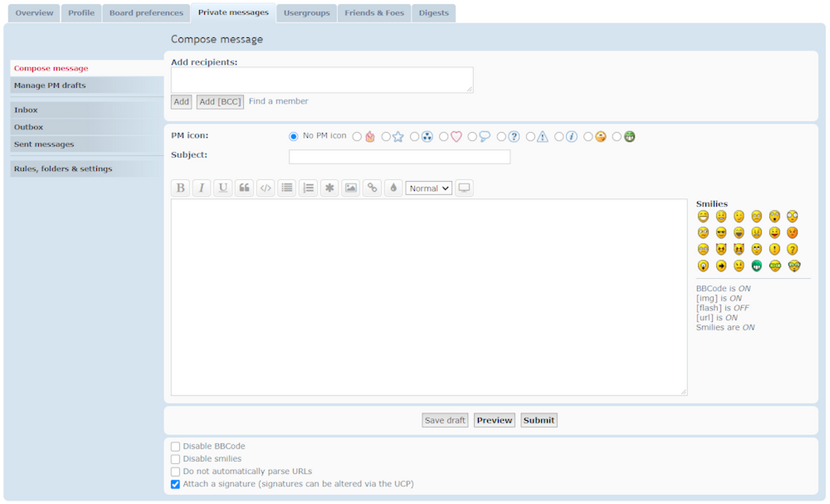Tick the Disable BBCode checkbox
830x504 pixels.
(175, 447)
